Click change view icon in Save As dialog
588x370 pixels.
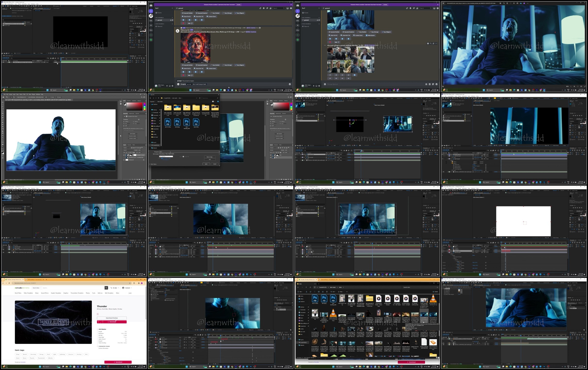point(213,102)
